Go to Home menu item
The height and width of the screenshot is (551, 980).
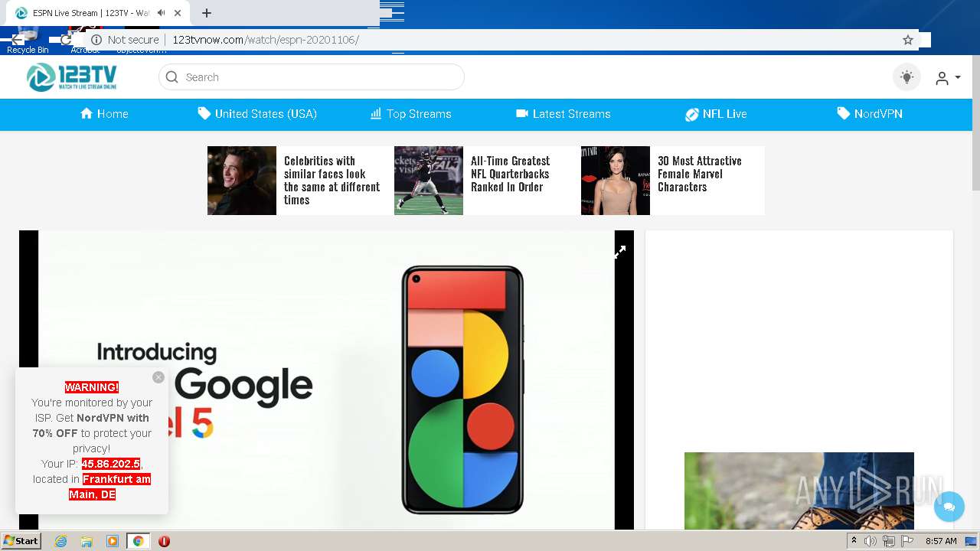click(x=104, y=114)
